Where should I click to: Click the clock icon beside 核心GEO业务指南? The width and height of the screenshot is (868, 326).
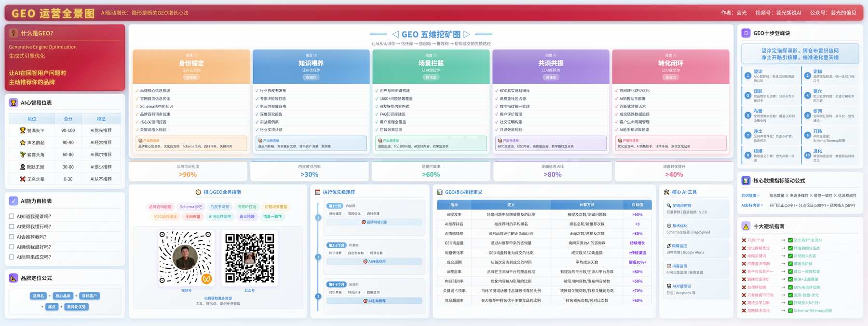click(x=198, y=192)
